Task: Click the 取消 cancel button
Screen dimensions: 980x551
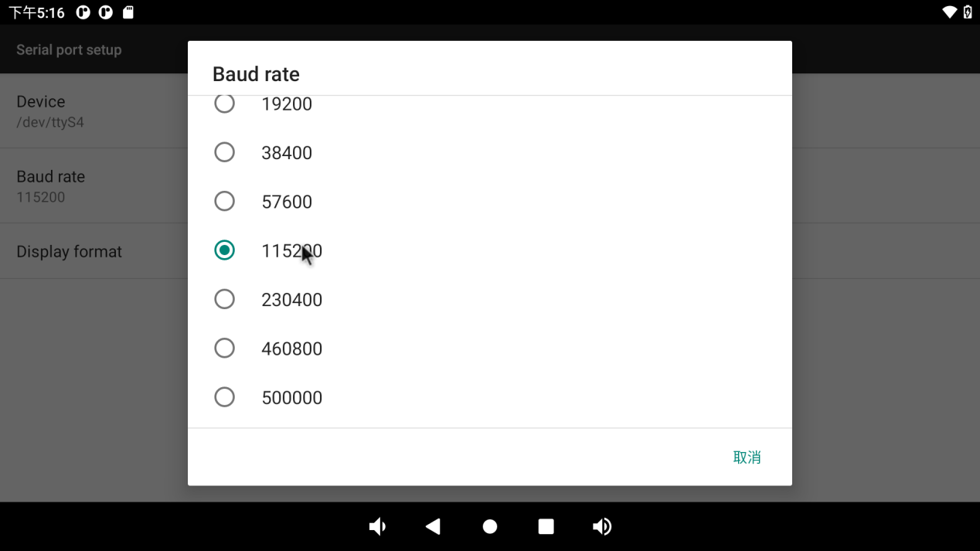Action: [x=747, y=457]
